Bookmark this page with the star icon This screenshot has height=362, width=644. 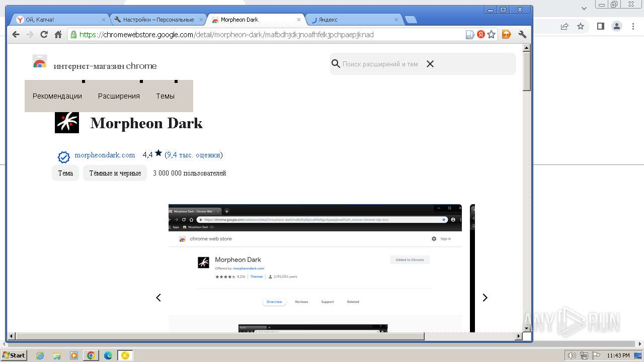pos(492,35)
